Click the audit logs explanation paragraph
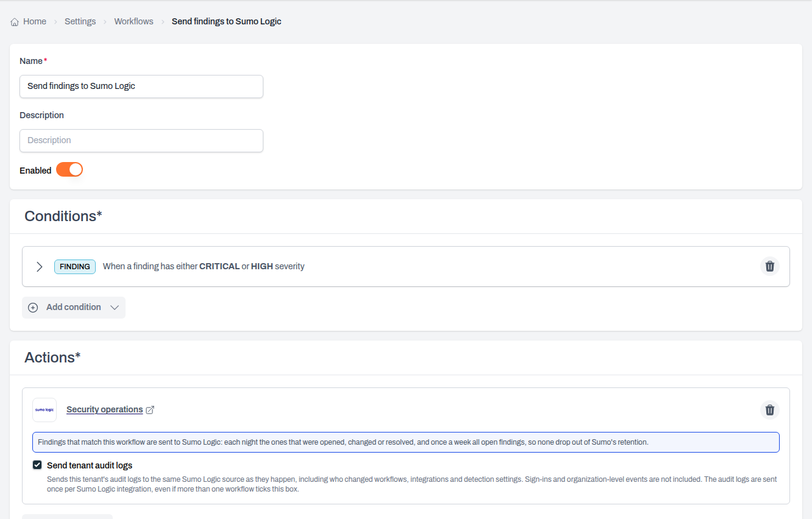 click(x=412, y=484)
